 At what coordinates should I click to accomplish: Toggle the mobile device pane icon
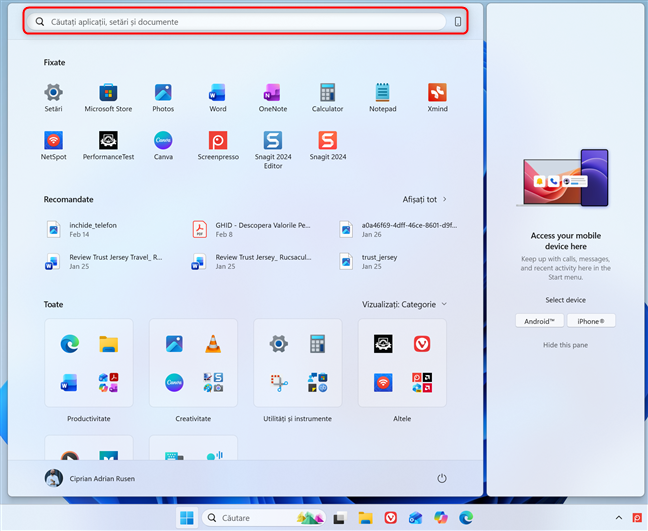click(458, 21)
